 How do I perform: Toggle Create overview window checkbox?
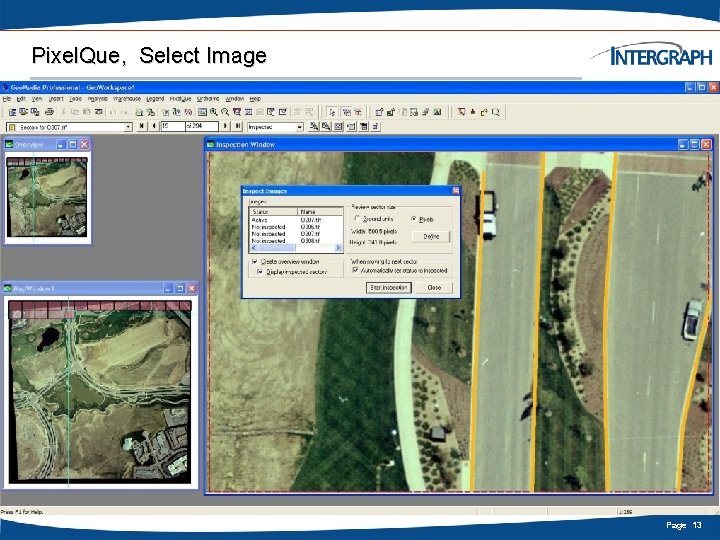pos(254,261)
